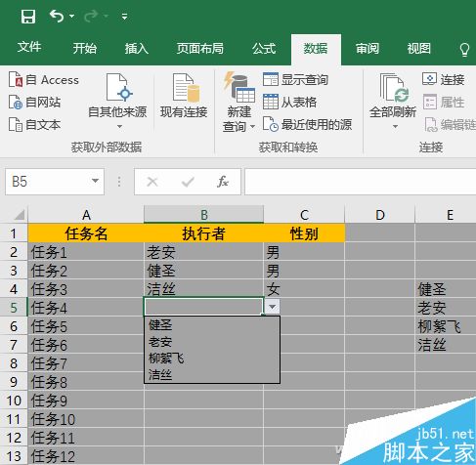Click cell B4 containing 洁丝
The image size is (476, 465).
point(203,289)
